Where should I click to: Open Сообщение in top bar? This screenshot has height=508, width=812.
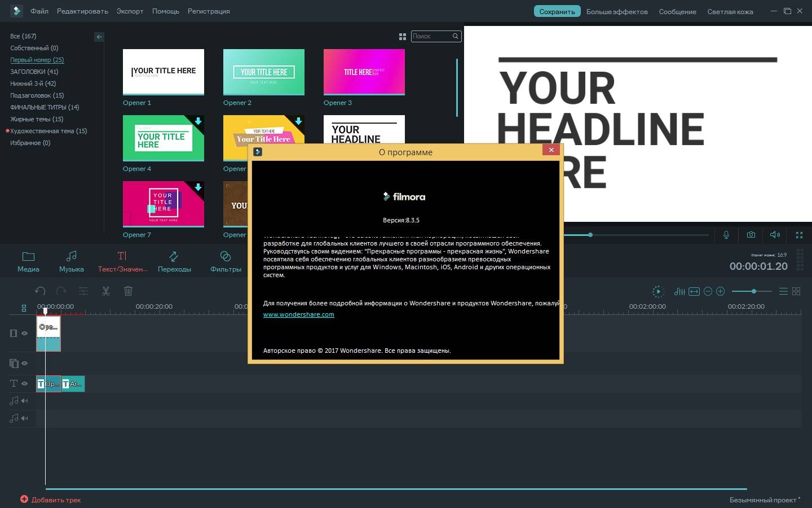point(678,12)
